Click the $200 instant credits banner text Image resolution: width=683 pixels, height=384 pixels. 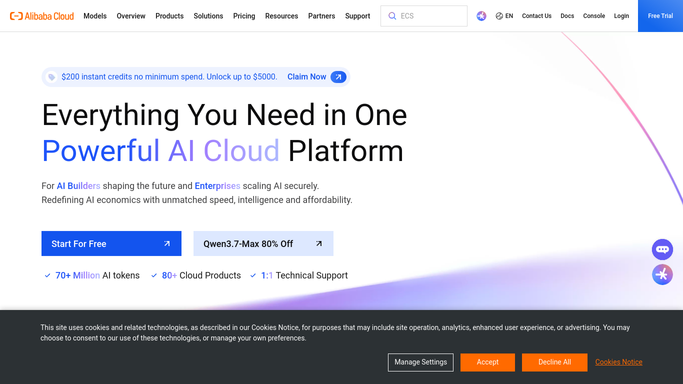[x=169, y=77]
